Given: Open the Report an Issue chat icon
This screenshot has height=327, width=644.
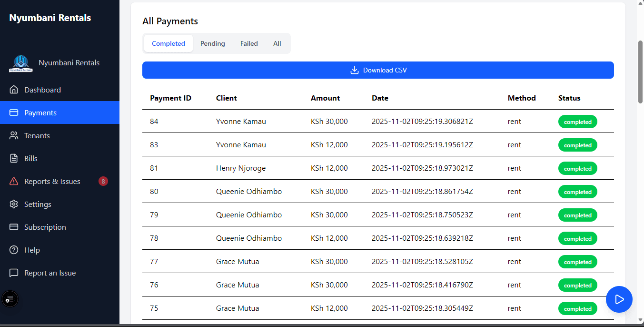Looking at the screenshot, I should [x=13, y=273].
